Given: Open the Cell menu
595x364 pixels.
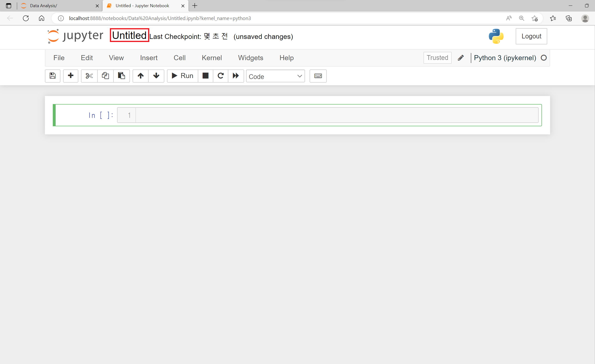Looking at the screenshot, I should pos(179,58).
